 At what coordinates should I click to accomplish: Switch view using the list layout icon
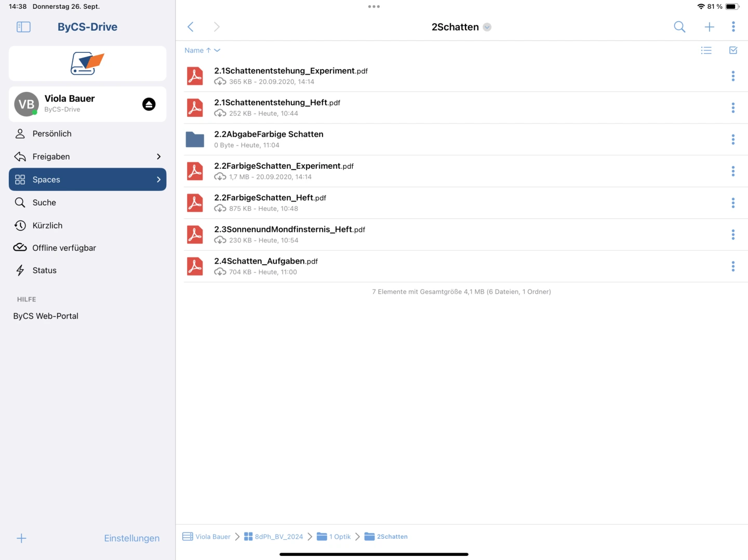point(706,50)
